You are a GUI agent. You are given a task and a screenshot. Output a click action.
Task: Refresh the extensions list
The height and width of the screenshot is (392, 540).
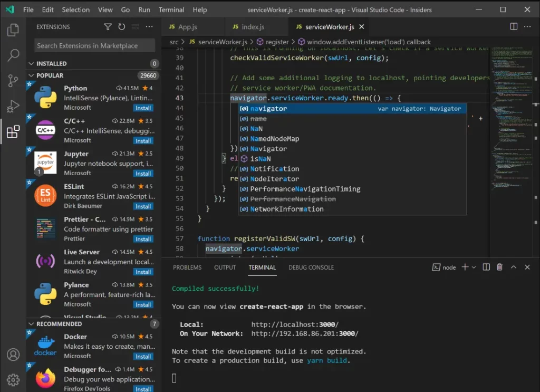pos(121,26)
